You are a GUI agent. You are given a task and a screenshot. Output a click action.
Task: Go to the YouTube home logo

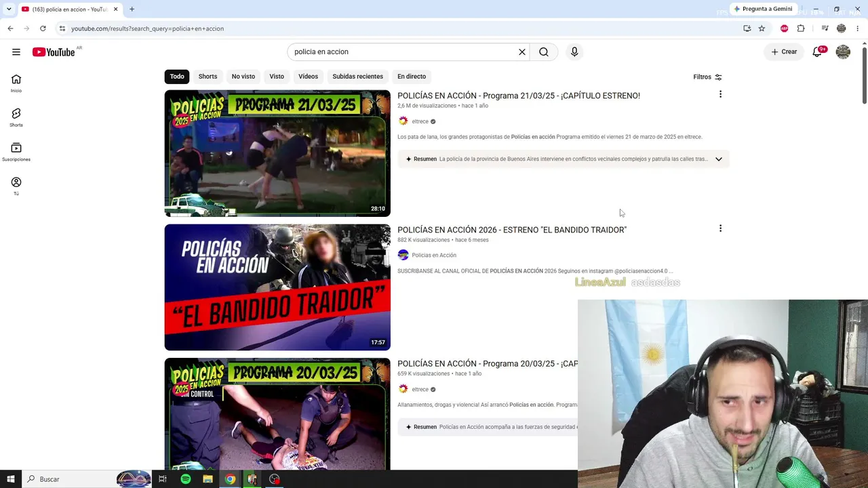pyautogui.click(x=54, y=52)
